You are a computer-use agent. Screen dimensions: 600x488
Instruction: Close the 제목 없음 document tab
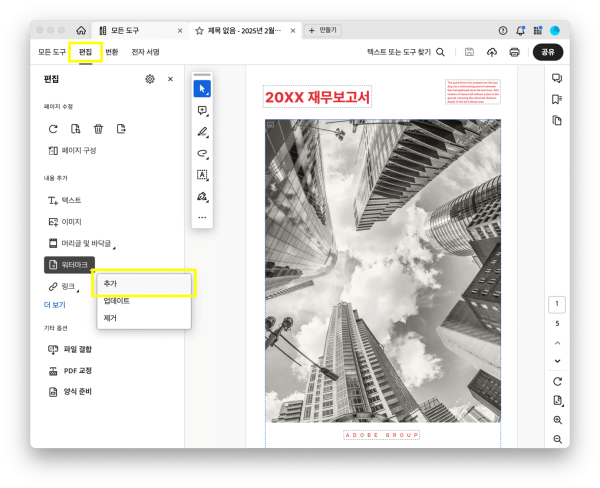point(293,31)
